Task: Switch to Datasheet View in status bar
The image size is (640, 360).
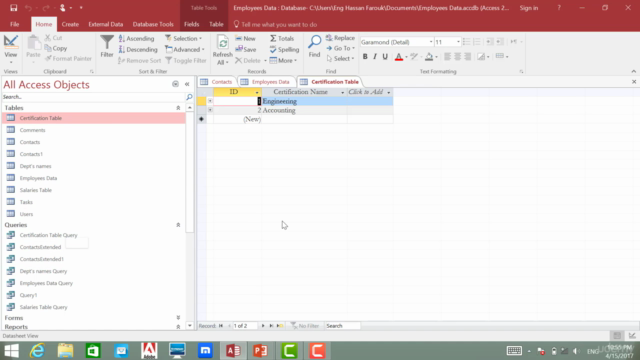Action: tap(617, 336)
